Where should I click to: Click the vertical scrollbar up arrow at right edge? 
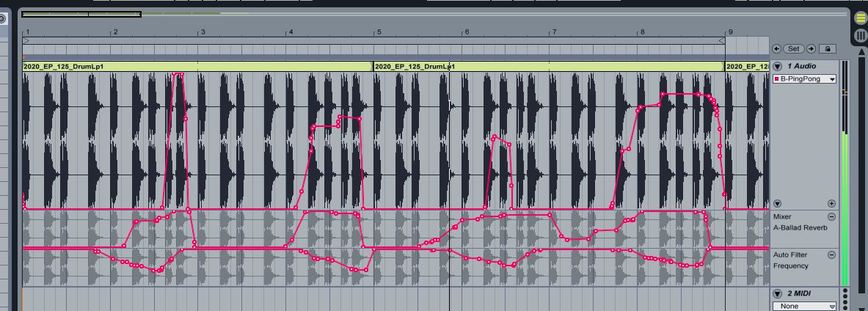tap(861, 51)
